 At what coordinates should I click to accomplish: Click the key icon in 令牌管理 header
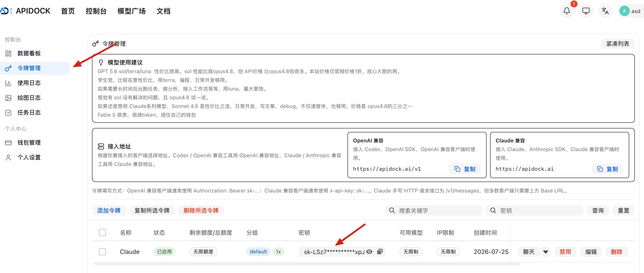pyautogui.click(x=95, y=44)
